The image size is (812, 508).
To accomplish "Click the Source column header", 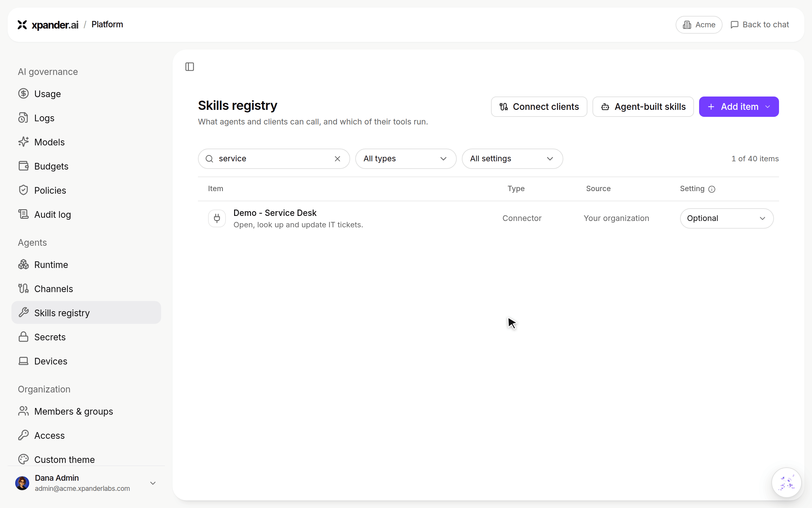I will click(x=598, y=189).
